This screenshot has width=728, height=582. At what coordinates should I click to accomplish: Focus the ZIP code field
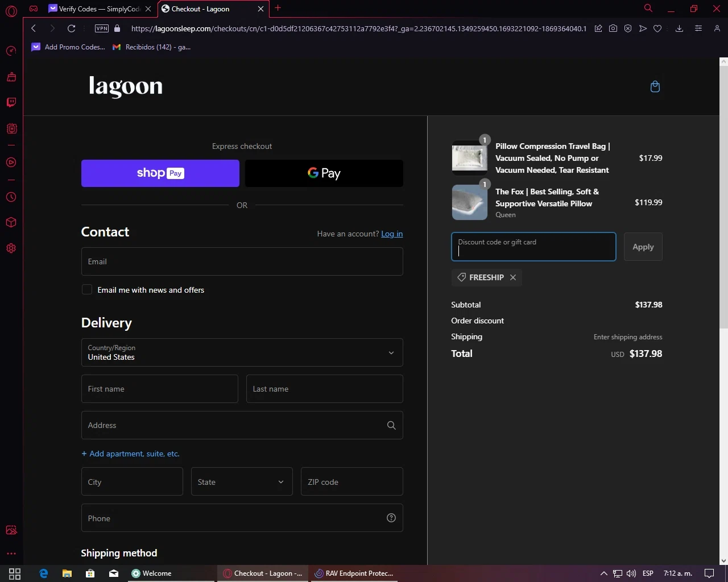tap(352, 482)
